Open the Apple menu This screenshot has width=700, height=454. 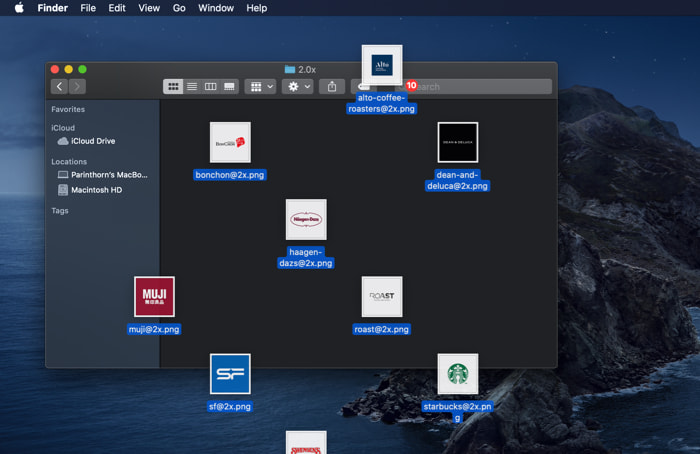pos(18,8)
